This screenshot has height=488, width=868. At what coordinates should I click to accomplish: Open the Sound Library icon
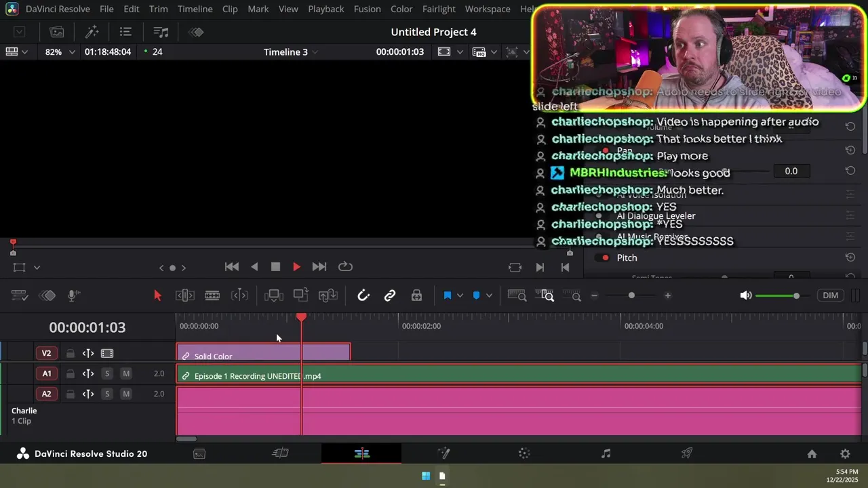pyautogui.click(x=161, y=32)
